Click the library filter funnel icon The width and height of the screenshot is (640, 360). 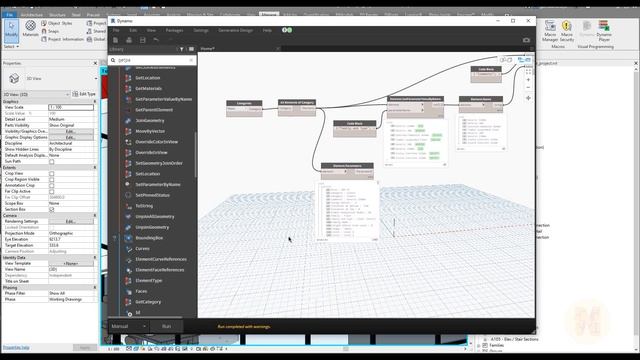point(182,49)
